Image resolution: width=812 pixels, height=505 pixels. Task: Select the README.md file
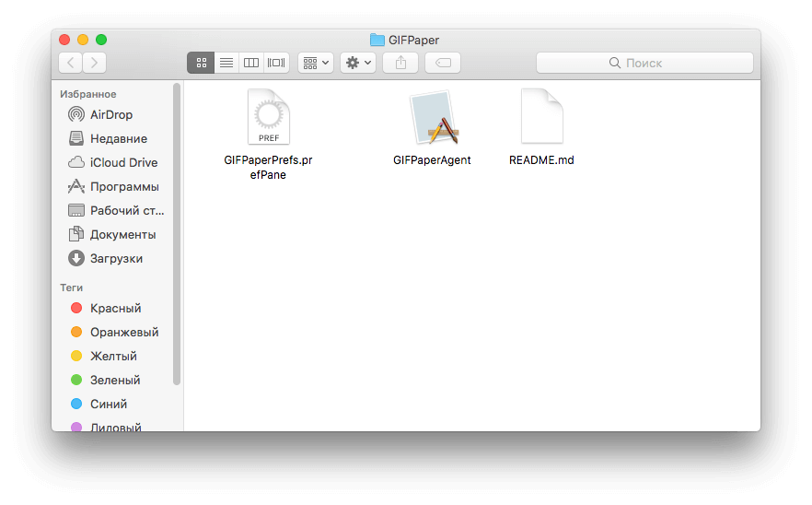pyautogui.click(x=541, y=118)
